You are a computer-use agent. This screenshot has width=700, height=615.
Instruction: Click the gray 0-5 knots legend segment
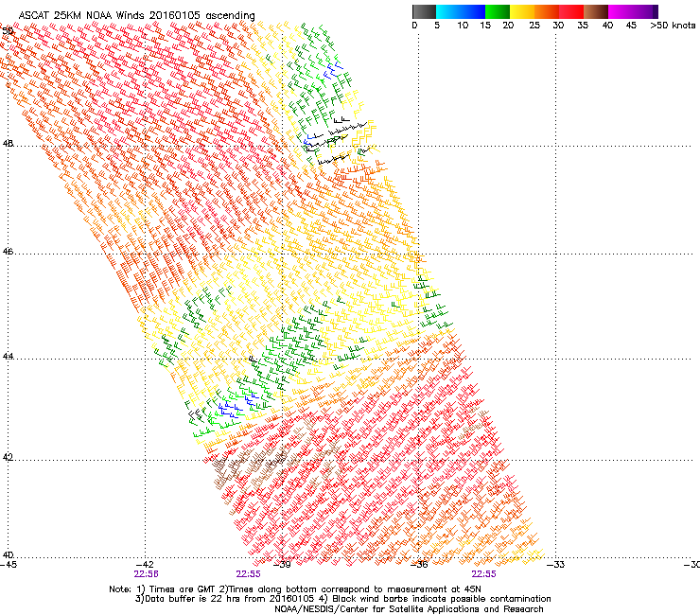[424, 11]
